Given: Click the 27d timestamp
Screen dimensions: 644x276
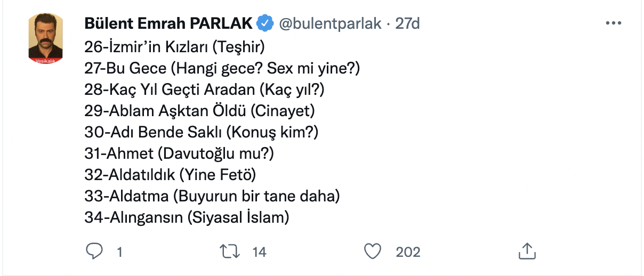Looking at the screenshot, I should point(408,23).
